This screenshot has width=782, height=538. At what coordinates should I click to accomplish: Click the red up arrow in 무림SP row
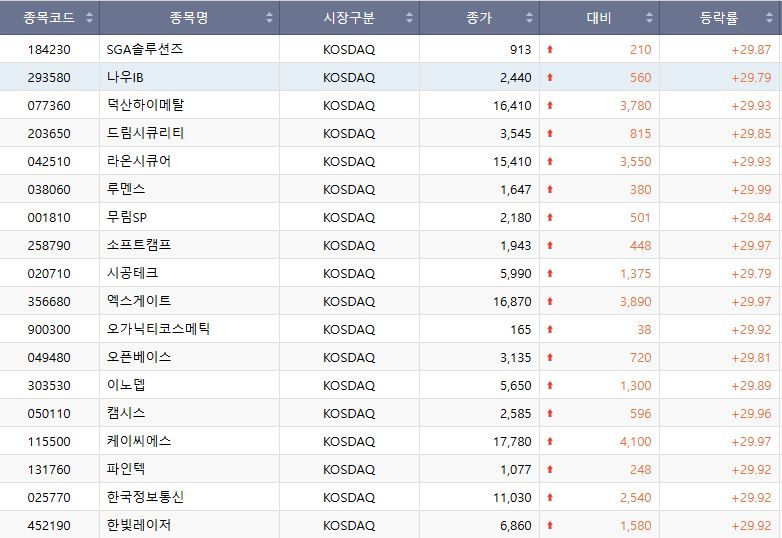(550, 217)
